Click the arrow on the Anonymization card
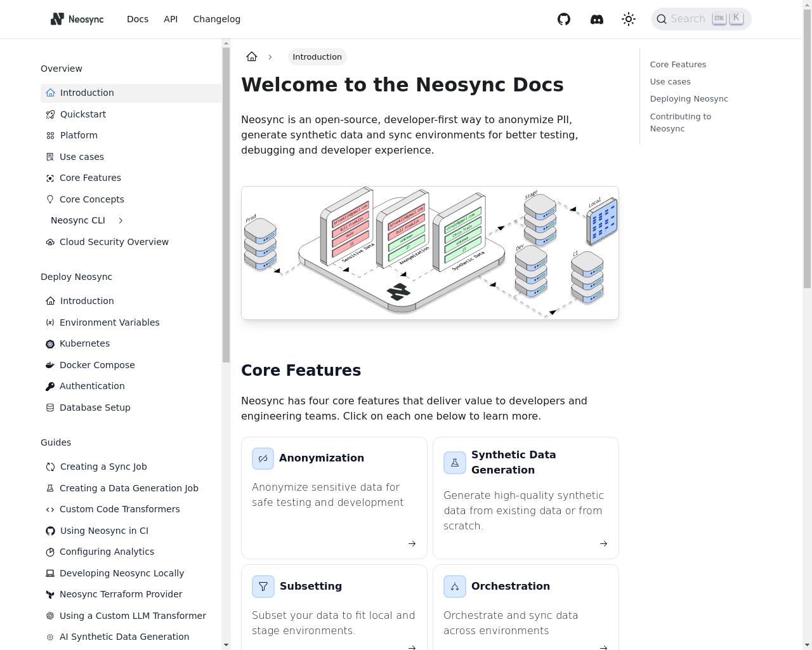Screen dimensions: 812x650 click(412, 543)
